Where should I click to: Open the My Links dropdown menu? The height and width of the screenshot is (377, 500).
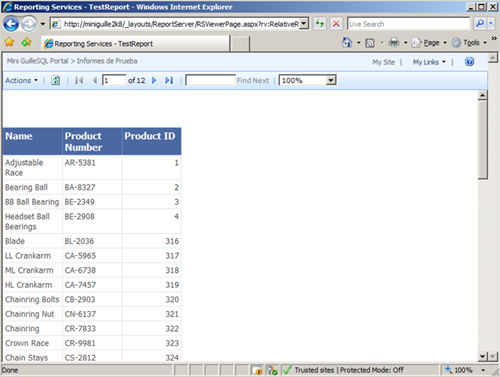[429, 62]
